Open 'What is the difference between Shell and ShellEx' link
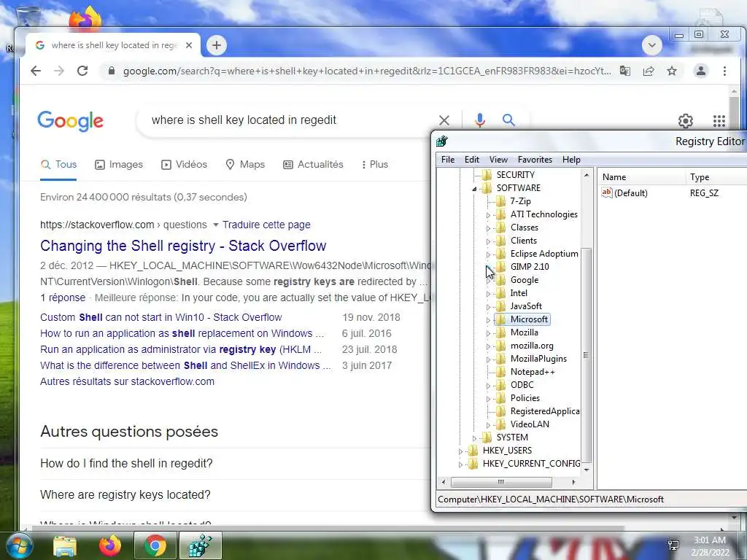747x560 pixels. [x=185, y=366]
